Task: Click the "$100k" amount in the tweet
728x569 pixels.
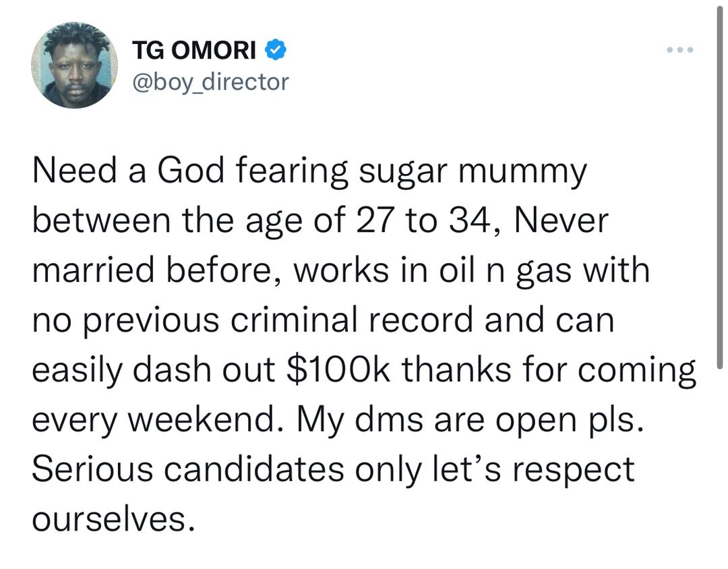Action: click(339, 370)
